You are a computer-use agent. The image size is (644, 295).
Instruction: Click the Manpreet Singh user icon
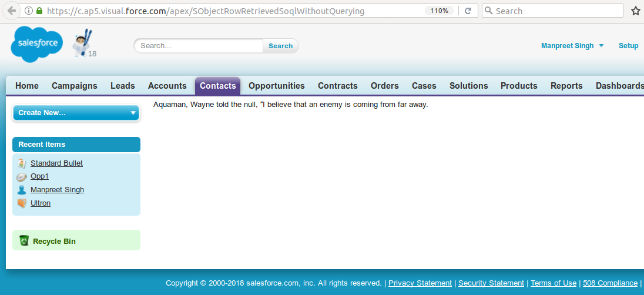[x=22, y=190]
